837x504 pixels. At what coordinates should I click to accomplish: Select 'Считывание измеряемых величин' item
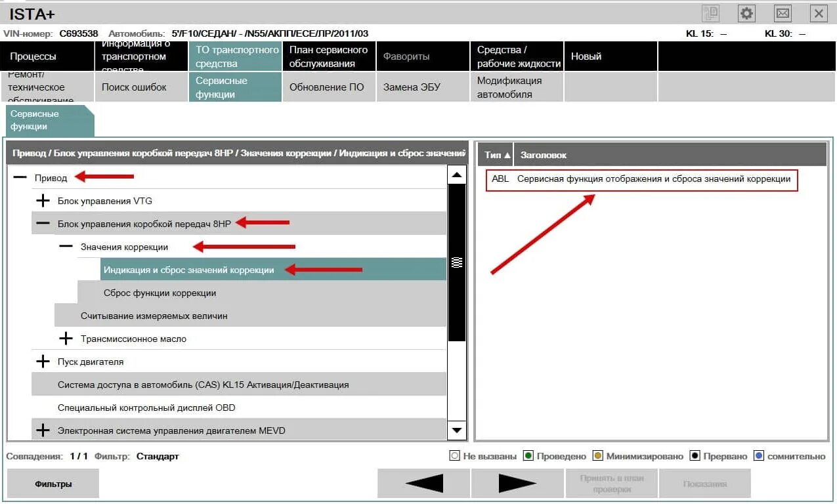tap(250, 316)
